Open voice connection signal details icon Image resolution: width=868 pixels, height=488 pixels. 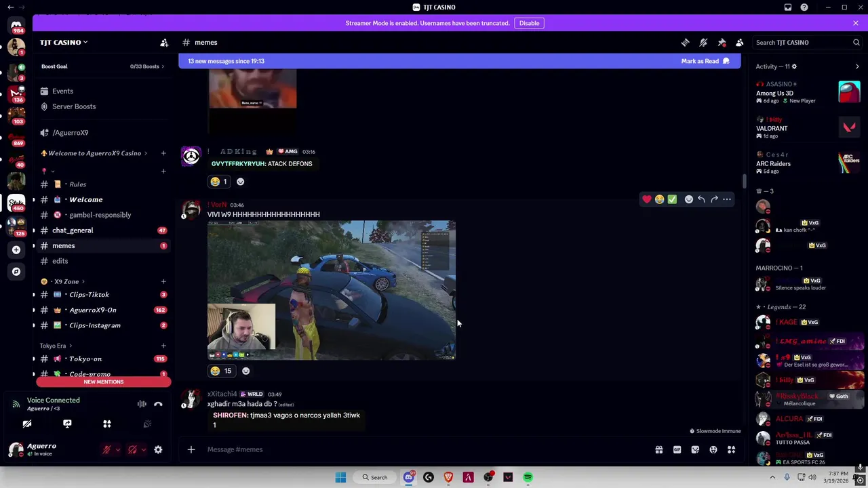click(x=16, y=404)
